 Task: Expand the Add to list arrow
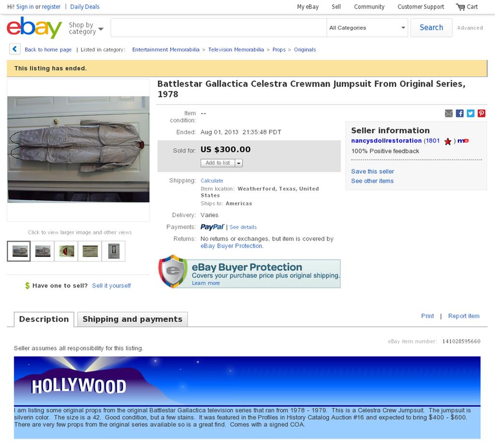pos(239,163)
